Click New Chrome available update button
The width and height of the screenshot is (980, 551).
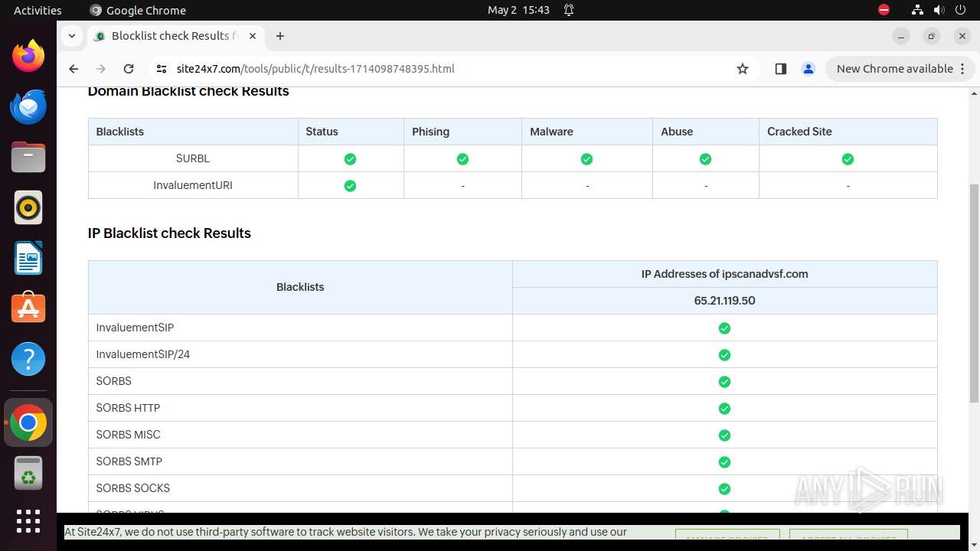point(894,69)
